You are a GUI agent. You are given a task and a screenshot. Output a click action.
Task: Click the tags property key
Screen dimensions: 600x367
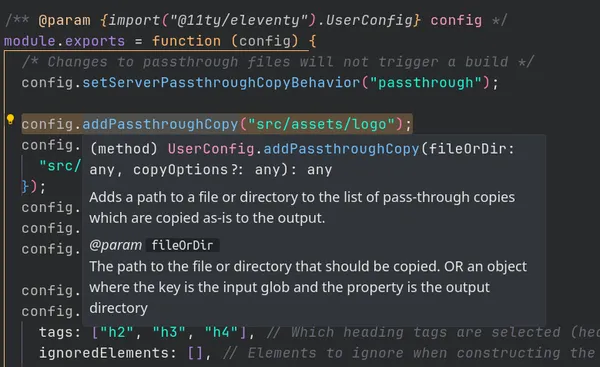55,332
